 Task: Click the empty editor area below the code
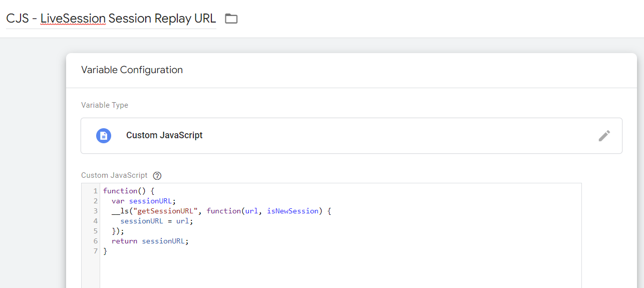(x=341, y=270)
